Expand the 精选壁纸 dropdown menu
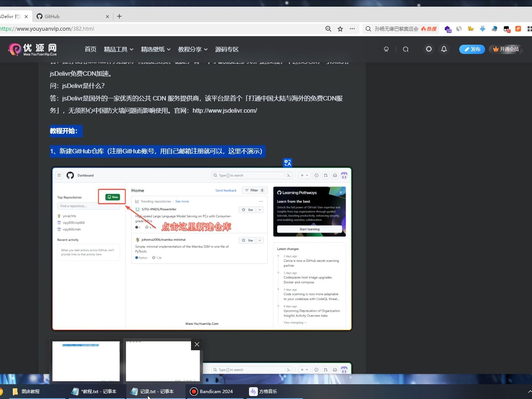The width and height of the screenshot is (532, 399). [x=156, y=49]
